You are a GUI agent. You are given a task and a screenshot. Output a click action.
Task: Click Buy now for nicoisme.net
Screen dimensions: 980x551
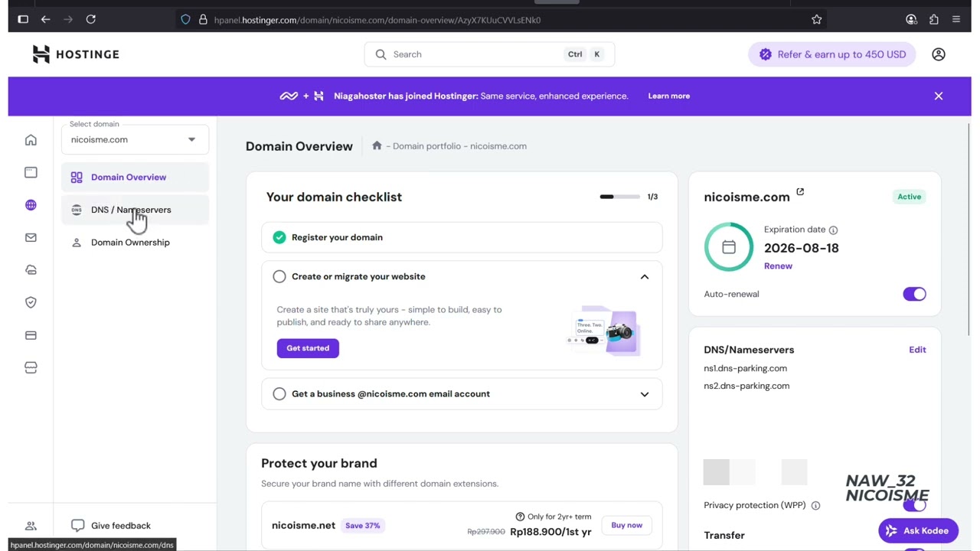point(626,525)
